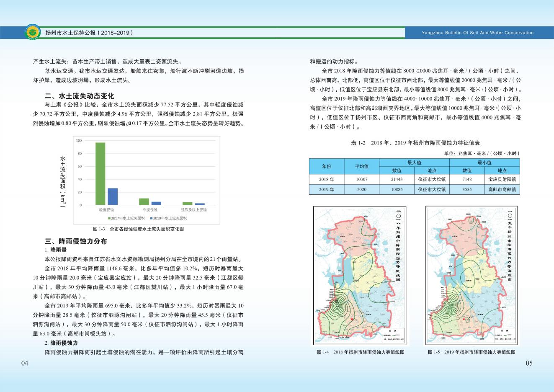554x392 pixels.
Task: Click the green 2017年水土流失面积 legend swatch
Action: (x=109, y=218)
